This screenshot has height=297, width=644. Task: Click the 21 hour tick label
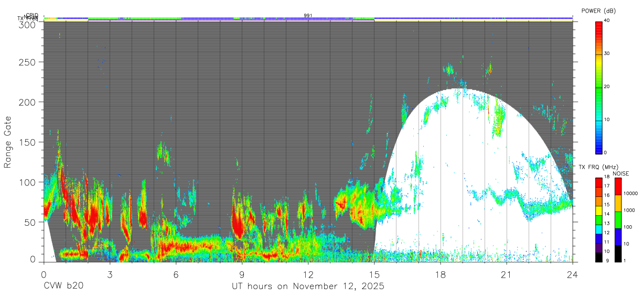(x=507, y=274)
